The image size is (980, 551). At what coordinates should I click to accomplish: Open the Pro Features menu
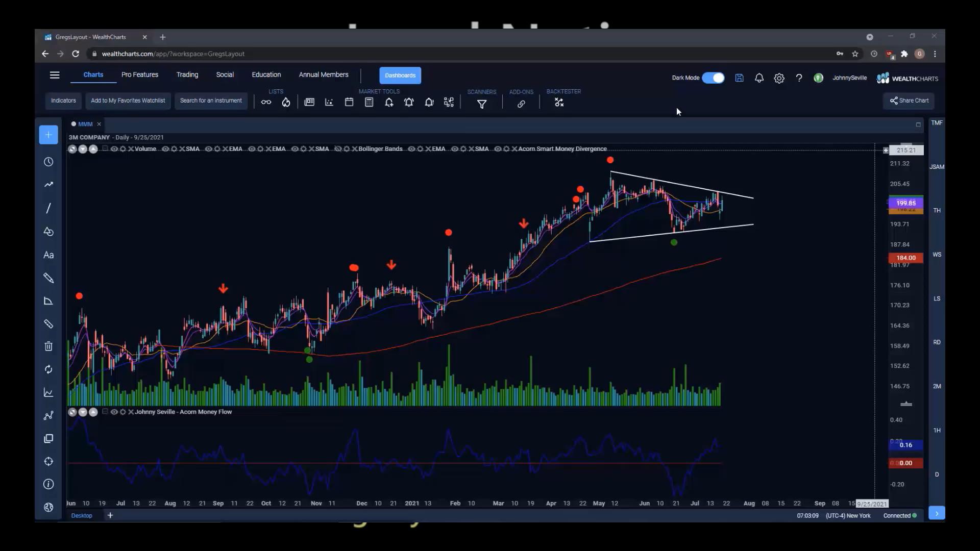click(x=140, y=74)
